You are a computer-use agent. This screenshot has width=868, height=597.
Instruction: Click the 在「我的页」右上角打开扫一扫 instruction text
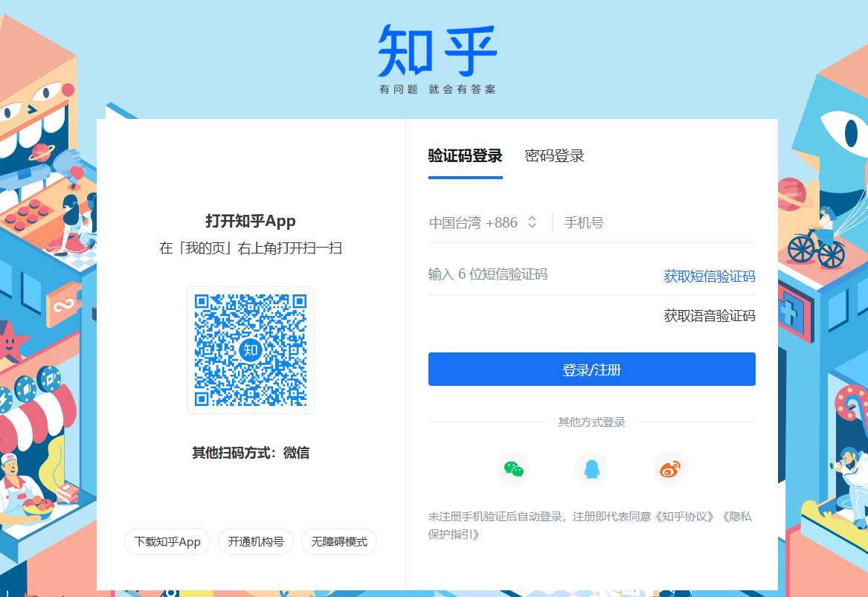[x=251, y=248]
